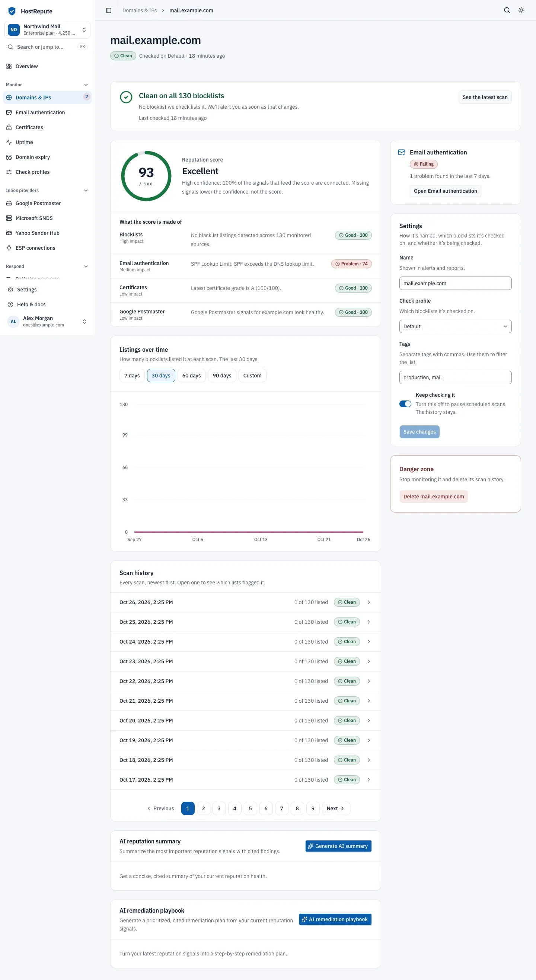Click Open Email authentication button
The height and width of the screenshot is (980, 536).
[x=445, y=191]
